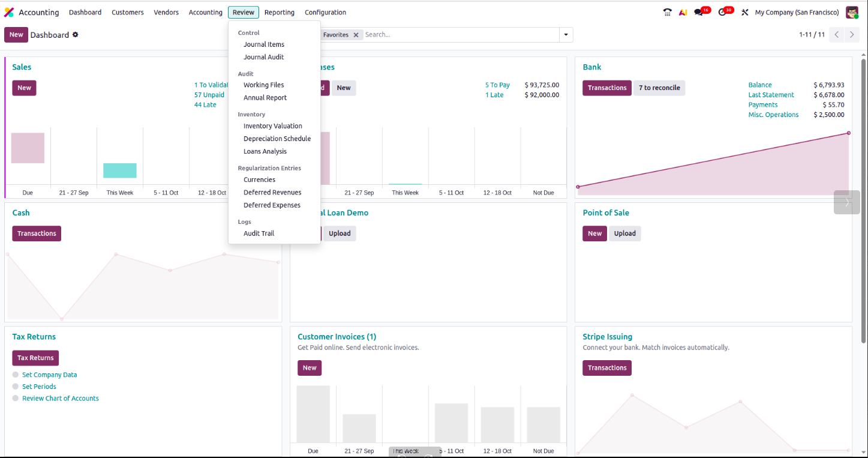Remove the Favorites filter with the x
Viewport: 868px width, 458px height.
[x=356, y=35]
